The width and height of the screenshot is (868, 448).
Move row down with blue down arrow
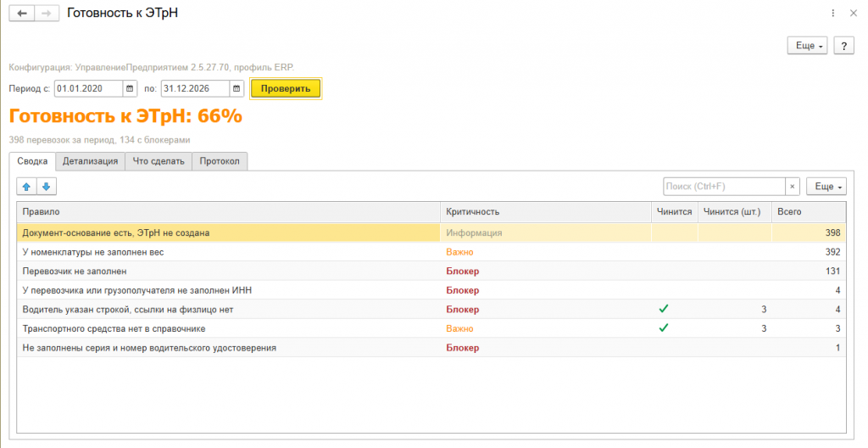pos(47,187)
